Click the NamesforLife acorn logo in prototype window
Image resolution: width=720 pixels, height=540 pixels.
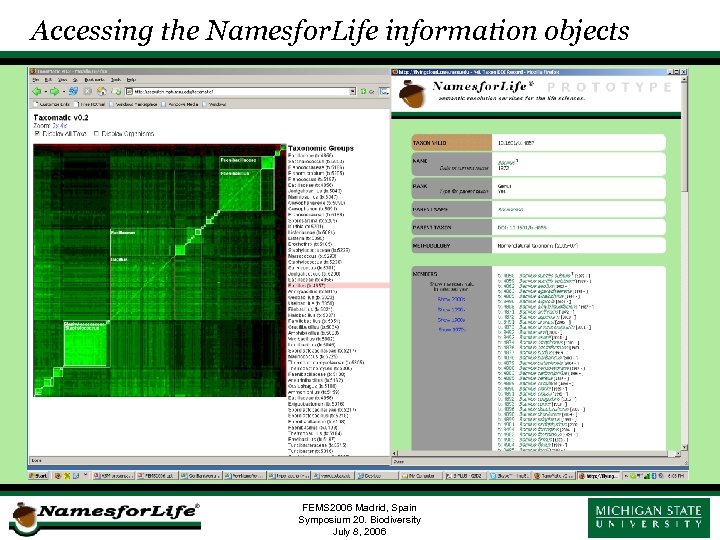pos(411,93)
